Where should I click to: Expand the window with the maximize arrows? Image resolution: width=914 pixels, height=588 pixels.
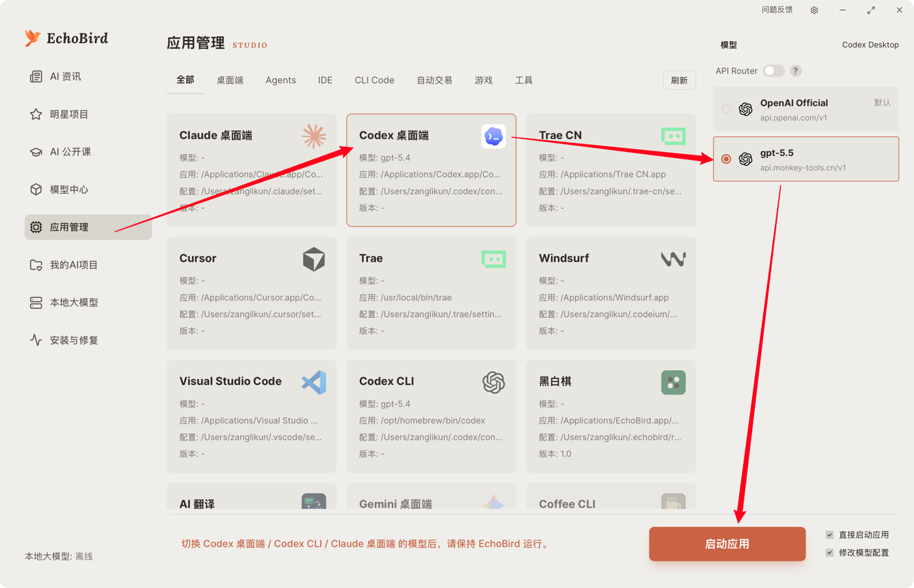[x=871, y=10]
